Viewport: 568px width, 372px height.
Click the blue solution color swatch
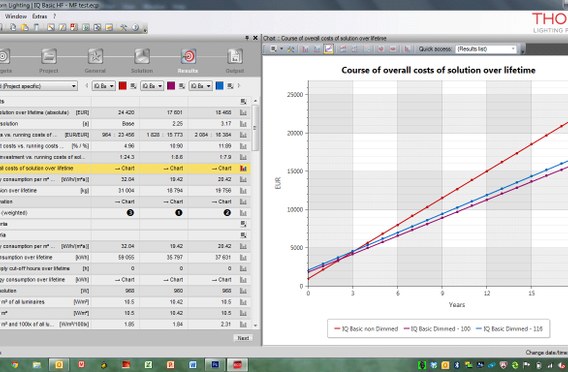point(219,86)
